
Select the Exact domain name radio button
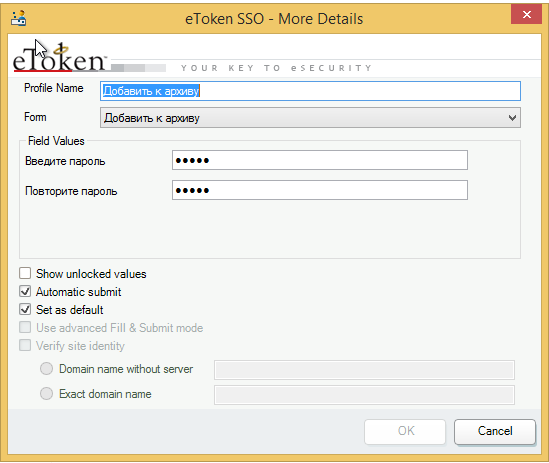click(46, 394)
